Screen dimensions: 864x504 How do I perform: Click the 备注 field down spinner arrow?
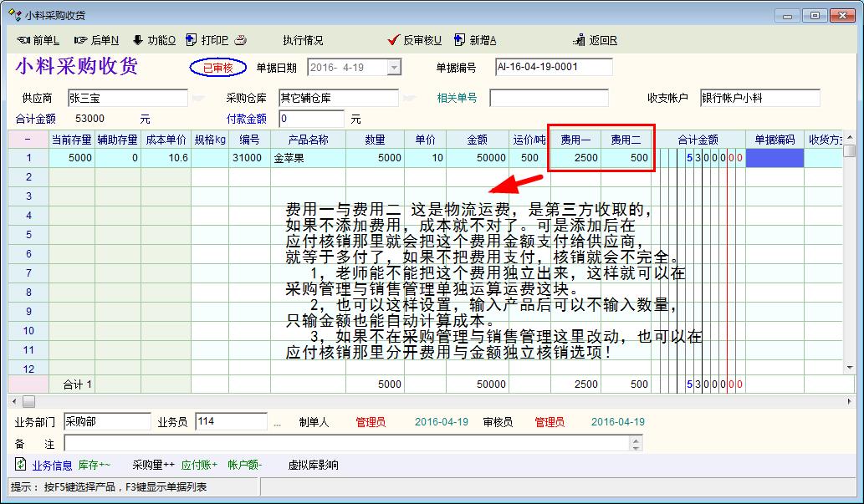(637, 448)
